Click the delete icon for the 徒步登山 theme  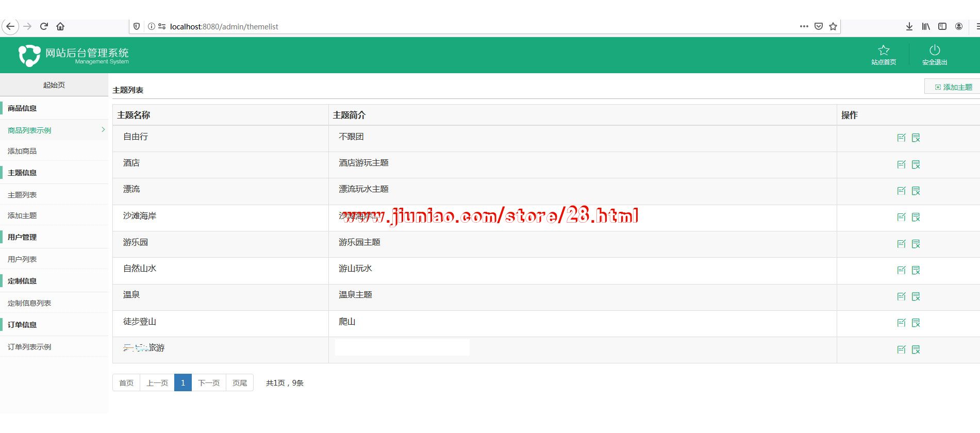pyautogui.click(x=916, y=323)
